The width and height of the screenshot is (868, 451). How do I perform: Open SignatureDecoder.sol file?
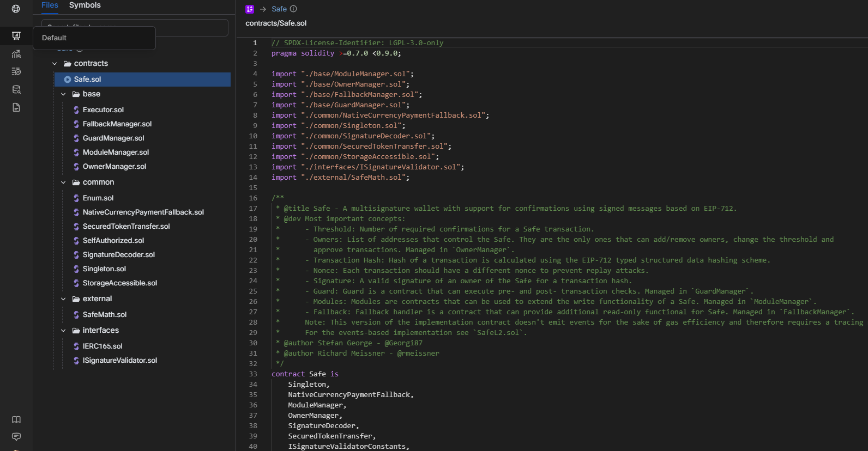tap(119, 255)
